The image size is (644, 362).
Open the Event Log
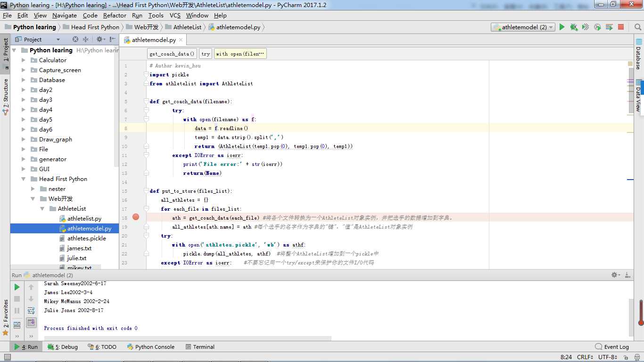click(612, 347)
